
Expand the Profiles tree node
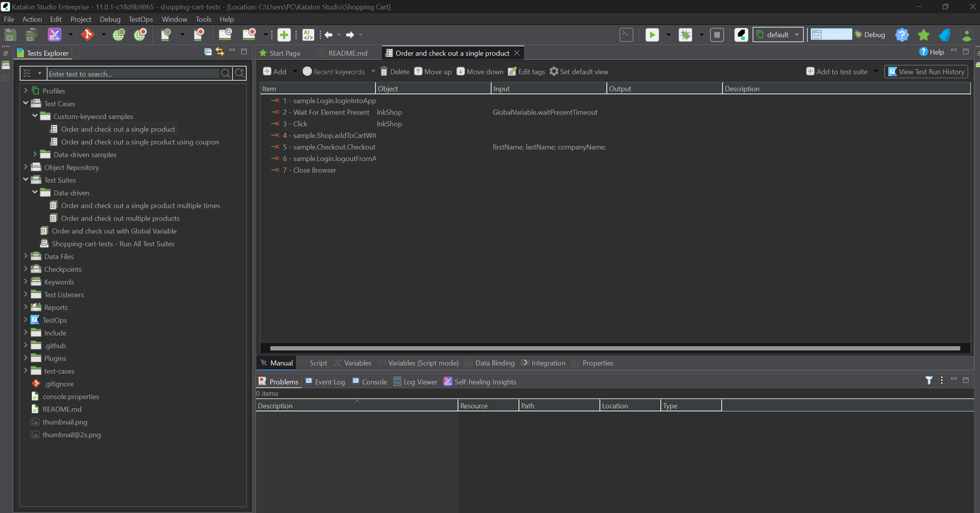(26, 91)
